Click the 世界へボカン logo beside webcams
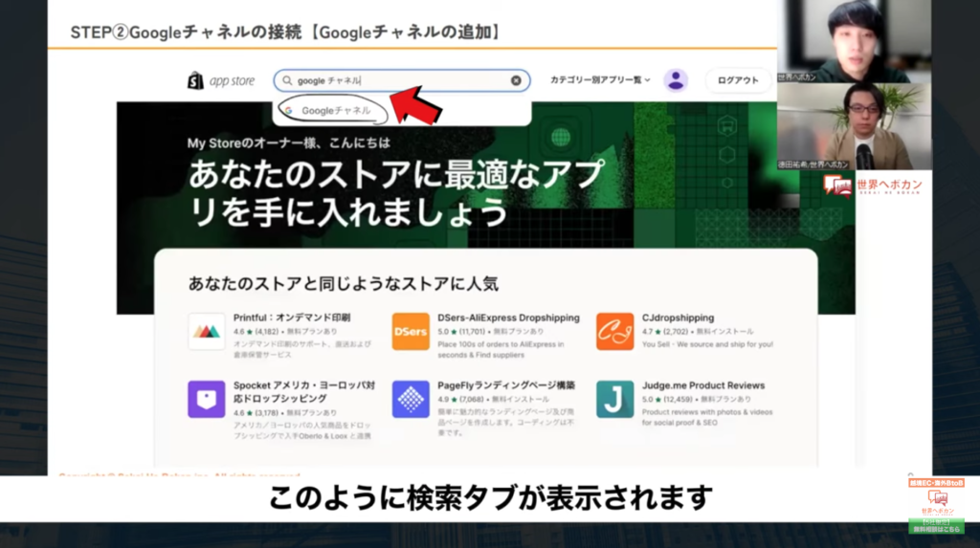The image size is (980, 548). pos(873,186)
